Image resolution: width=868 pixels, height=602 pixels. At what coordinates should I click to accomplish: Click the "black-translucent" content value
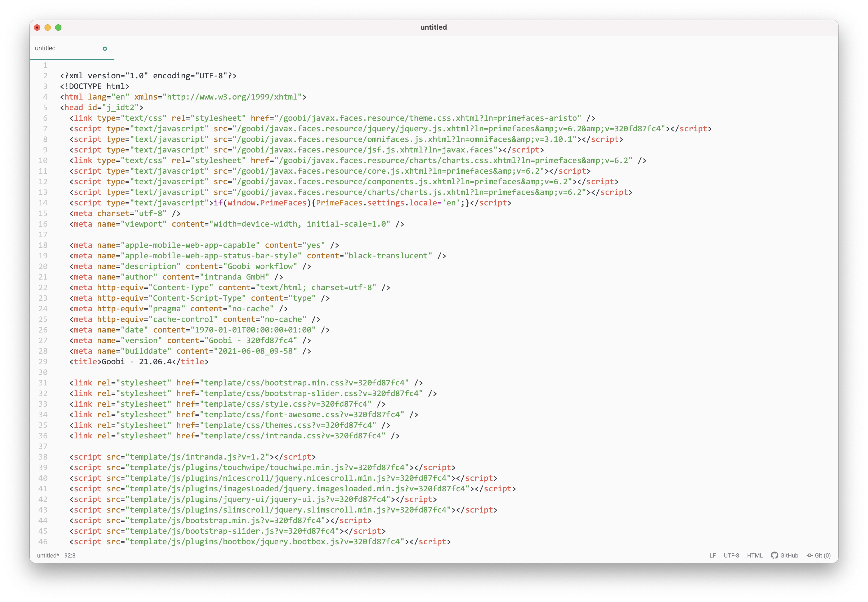click(388, 256)
